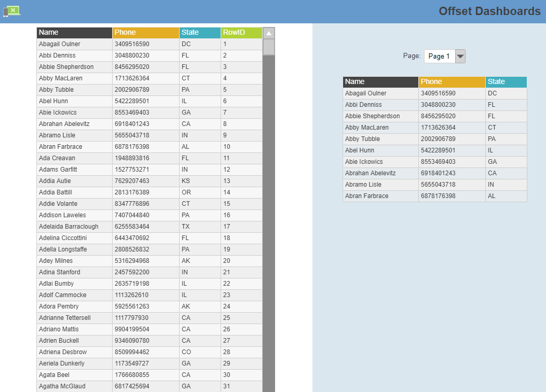Select Abramo Lisle in the left table

coord(57,135)
